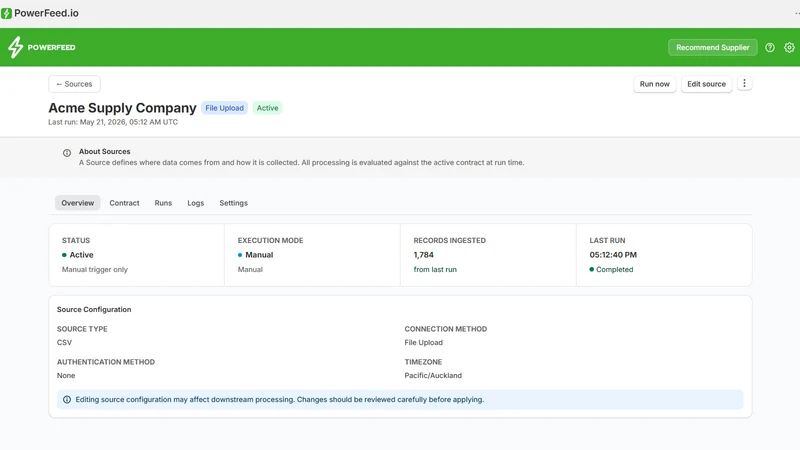
Task: Open the Settings tab
Action: pos(233,203)
